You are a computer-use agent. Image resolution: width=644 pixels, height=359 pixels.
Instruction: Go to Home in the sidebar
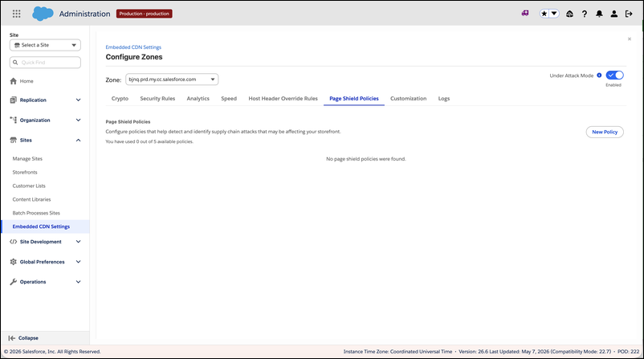26,81
